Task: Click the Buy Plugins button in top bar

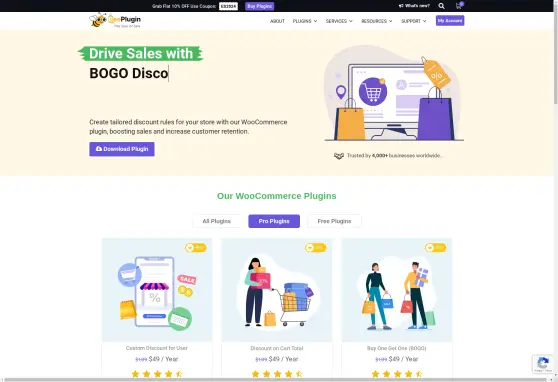Action: [260, 6]
